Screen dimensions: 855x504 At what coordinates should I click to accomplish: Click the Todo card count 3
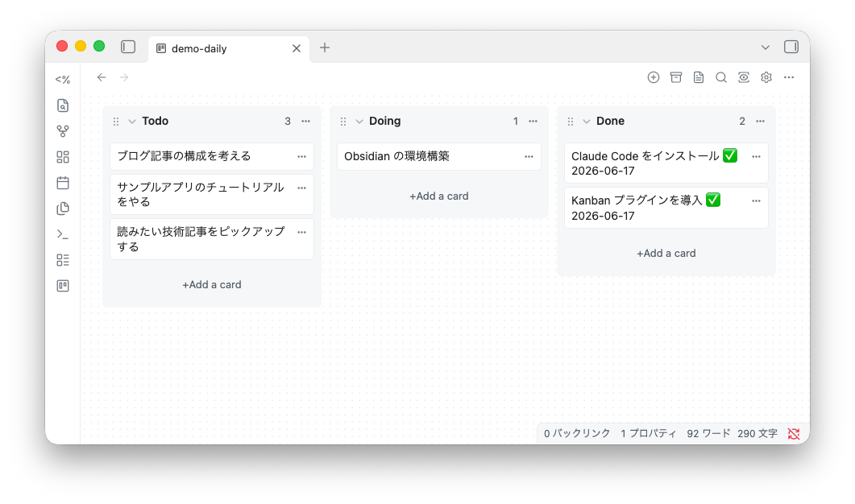tap(288, 121)
